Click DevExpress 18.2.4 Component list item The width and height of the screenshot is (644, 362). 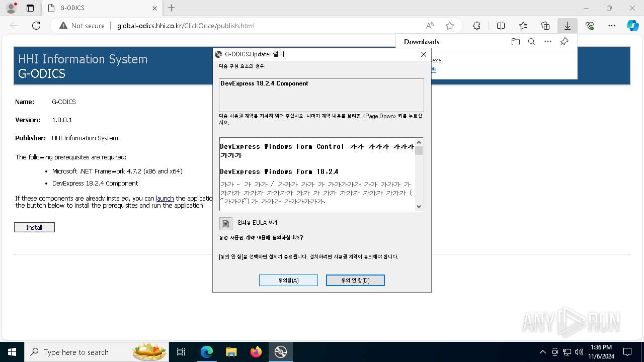pyautogui.click(x=95, y=184)
